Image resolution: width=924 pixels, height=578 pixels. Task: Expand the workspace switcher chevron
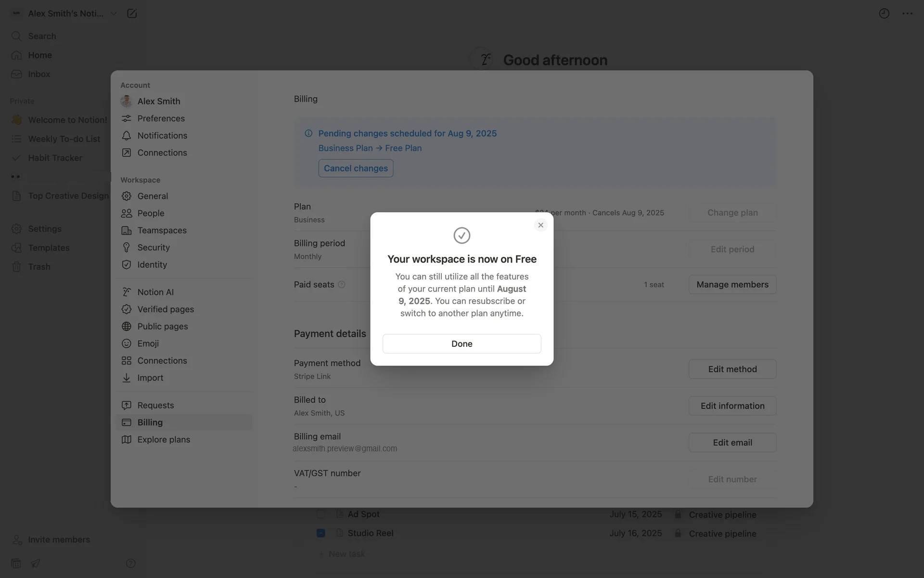pyautogui.click(x=114, y=13)
